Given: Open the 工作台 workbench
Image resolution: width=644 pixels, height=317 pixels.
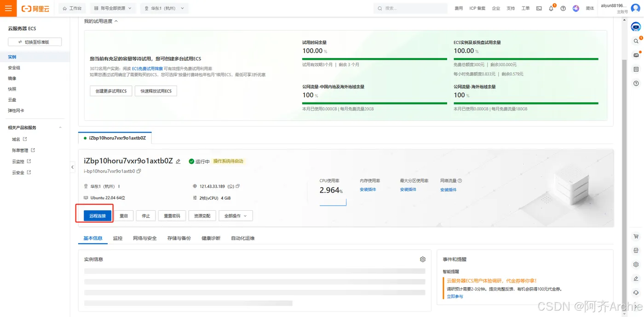Looking at the screenshot, I should 72,8.
